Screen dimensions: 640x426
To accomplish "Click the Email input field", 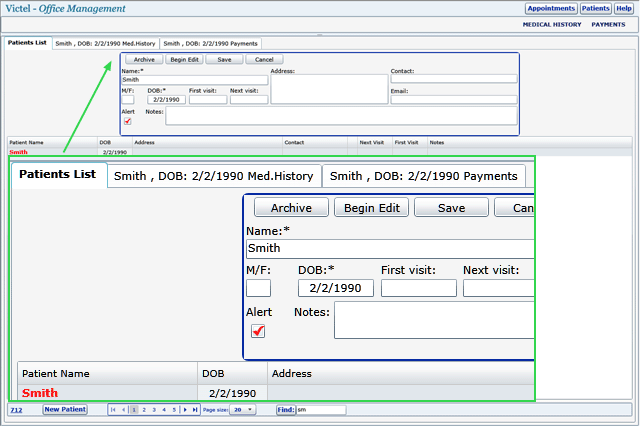I will pyautogui.click(x=454, y=99).
